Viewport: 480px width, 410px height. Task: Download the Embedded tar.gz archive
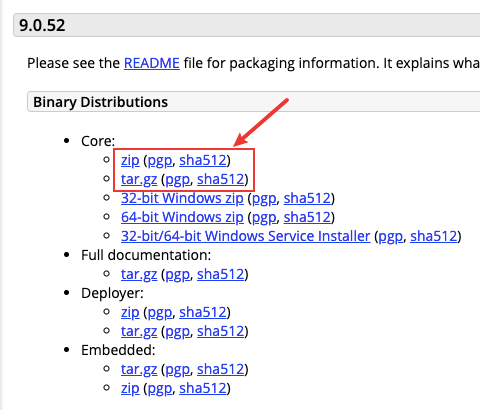point(139,369)
